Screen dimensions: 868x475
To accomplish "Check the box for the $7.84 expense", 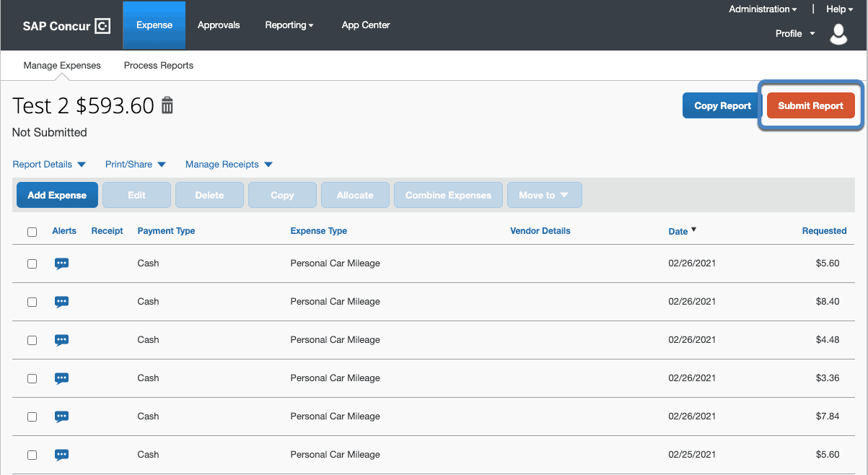I will click(x=32, y=417).
